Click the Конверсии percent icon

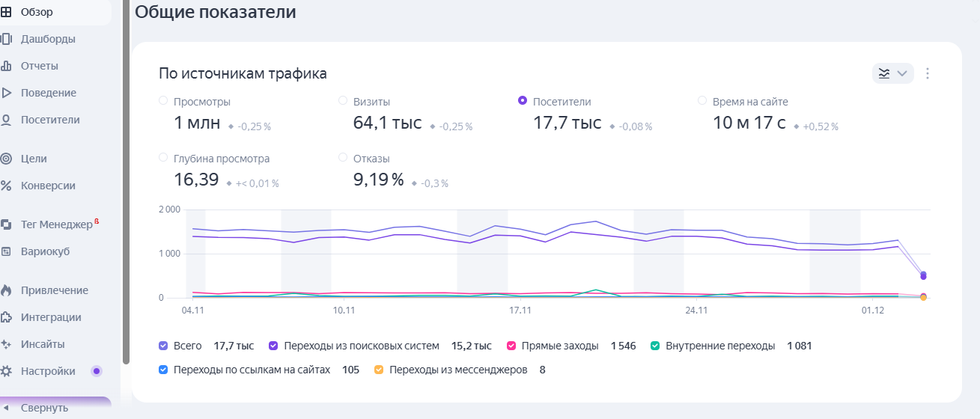[6, 186]
